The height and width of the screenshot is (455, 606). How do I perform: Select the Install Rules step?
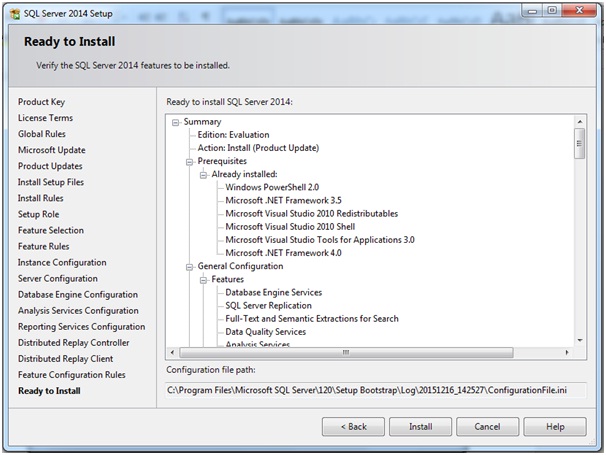[41, 198]
